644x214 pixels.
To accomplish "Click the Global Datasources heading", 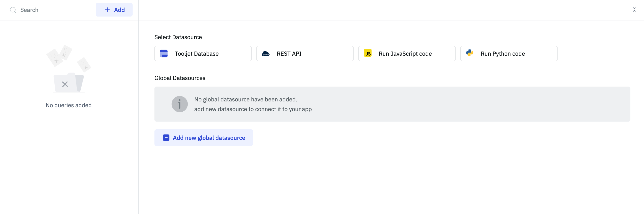I will (180, 78).
